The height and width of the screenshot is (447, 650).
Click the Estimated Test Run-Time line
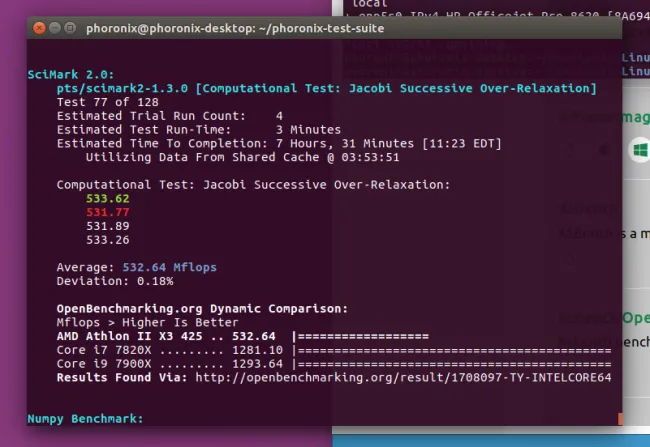pos(199,130)
